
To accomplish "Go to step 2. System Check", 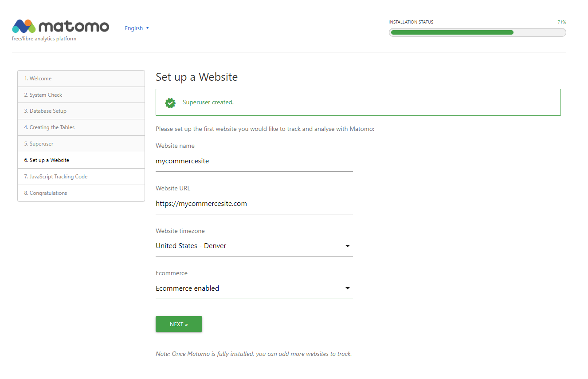I will [x=81, y=95].
